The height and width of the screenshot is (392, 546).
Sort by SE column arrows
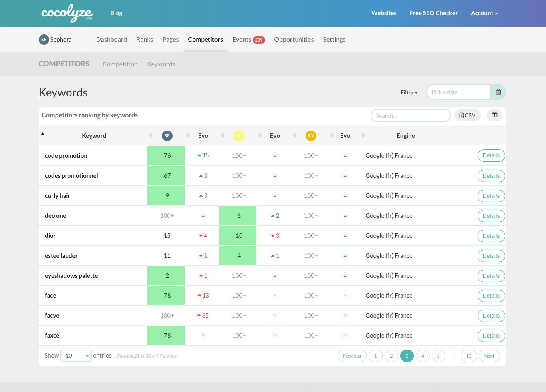pyautogui.click(x=188, y=135)
